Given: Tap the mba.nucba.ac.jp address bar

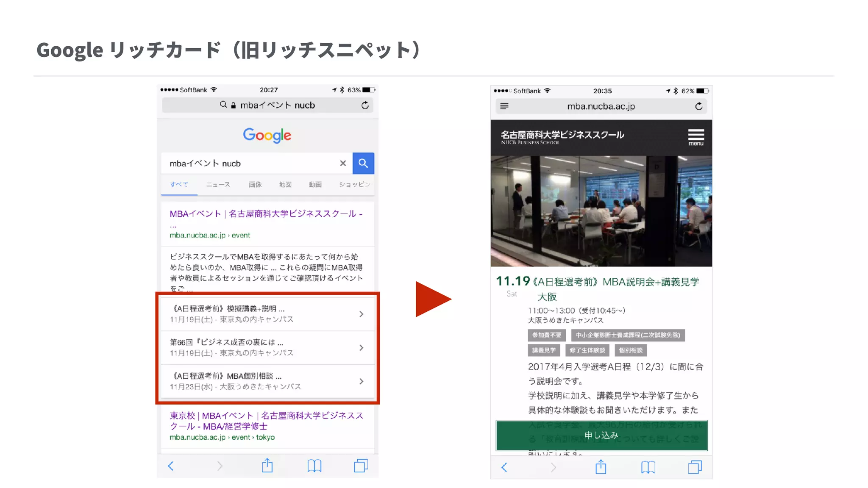Looking at the screenshot, I should click(601, 106).
